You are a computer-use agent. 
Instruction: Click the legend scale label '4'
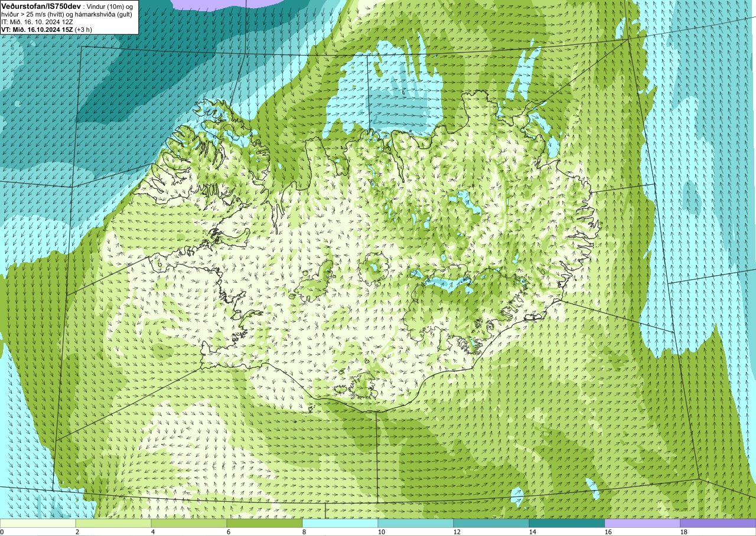[x=153, y=532]
